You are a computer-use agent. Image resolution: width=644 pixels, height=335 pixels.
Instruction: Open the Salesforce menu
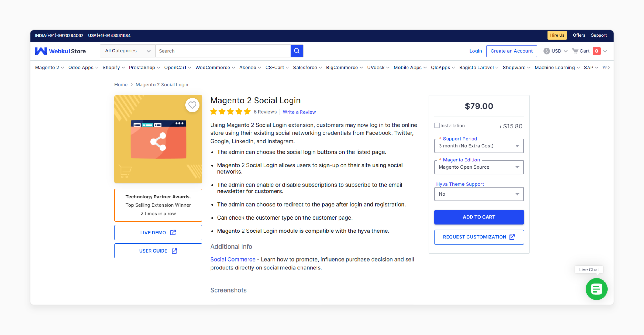click(308, 68)
